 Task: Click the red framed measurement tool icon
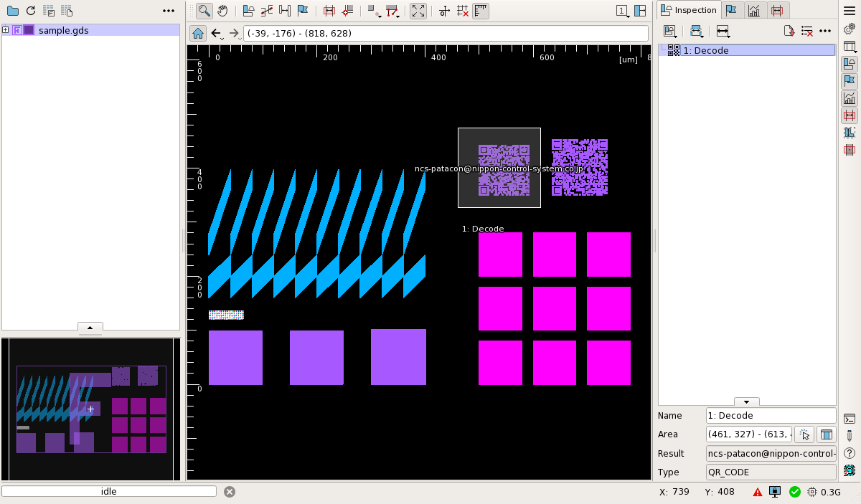tap(329, 11)
